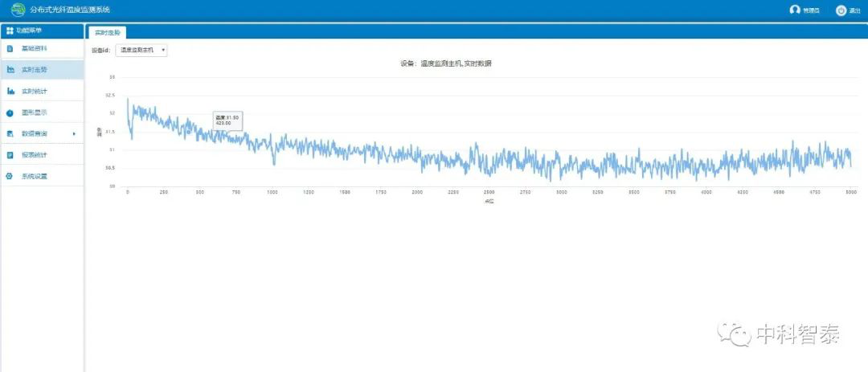Screen dimensions: 868x372
Task: Click the chart tooltip showing 温度 31.50
Action: (x=227, y=120)
